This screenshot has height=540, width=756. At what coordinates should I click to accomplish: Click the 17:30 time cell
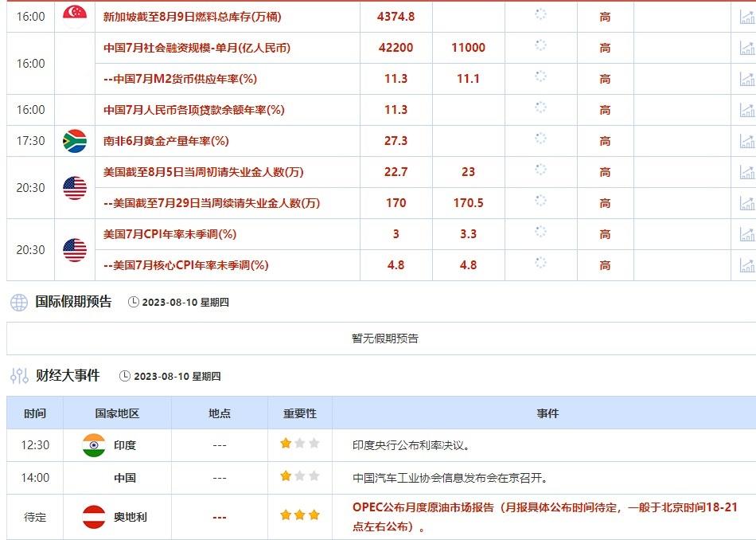tap(30, 141)
